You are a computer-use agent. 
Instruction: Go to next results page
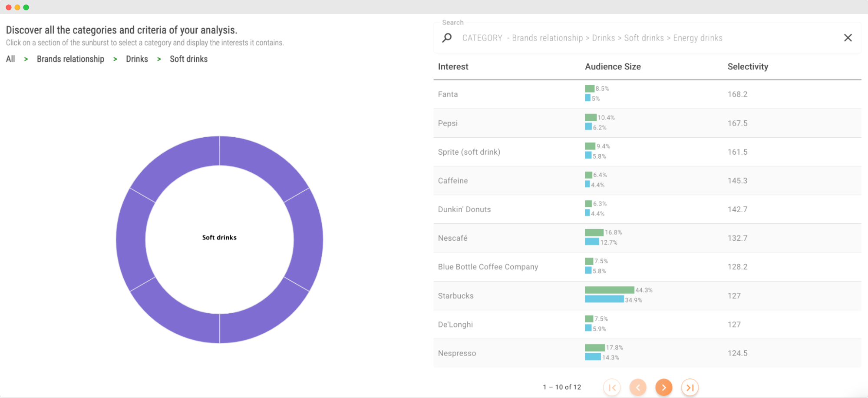664,387
